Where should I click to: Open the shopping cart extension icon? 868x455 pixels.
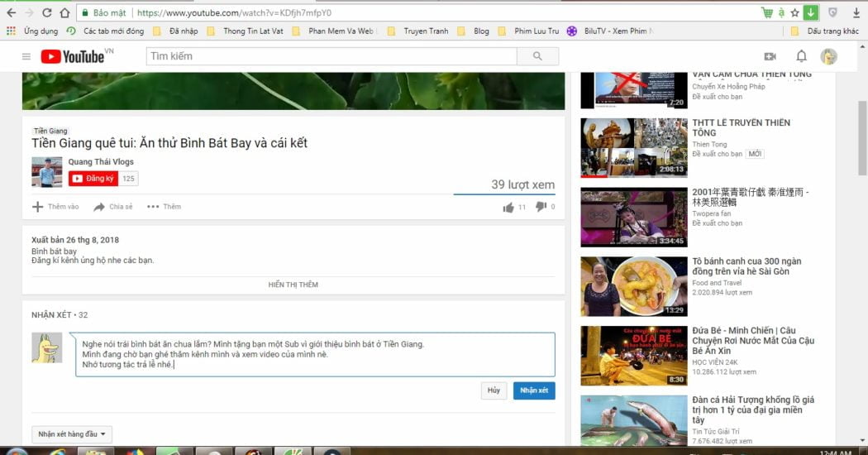(x=766, y=12)
